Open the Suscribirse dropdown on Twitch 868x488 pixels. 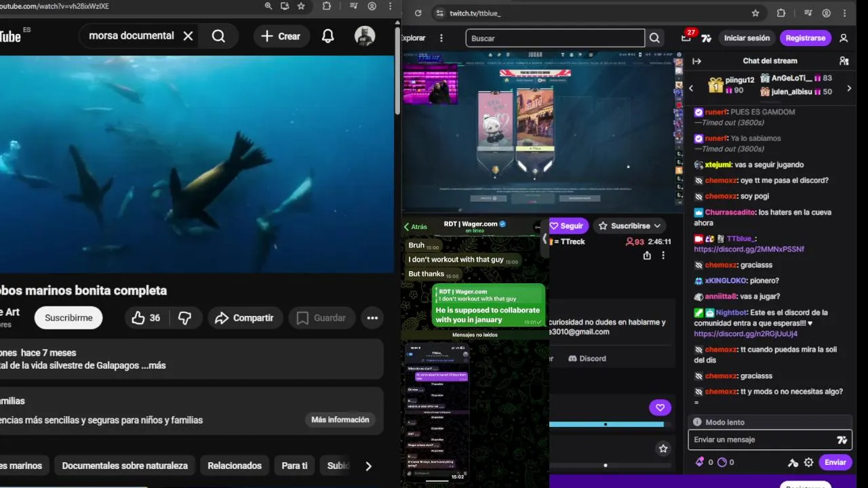[x=630, y=226]
